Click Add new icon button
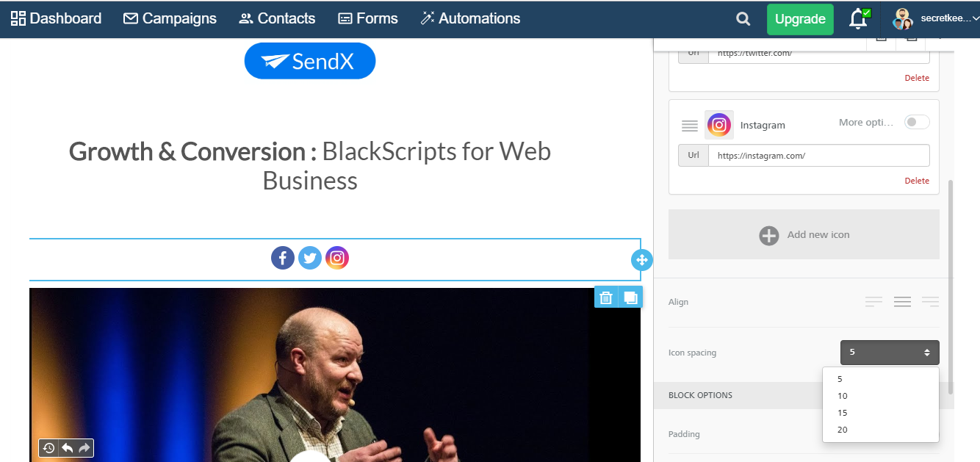Viewport: 980px width, 462px height. pyautogui.click(x=804, y=235)
